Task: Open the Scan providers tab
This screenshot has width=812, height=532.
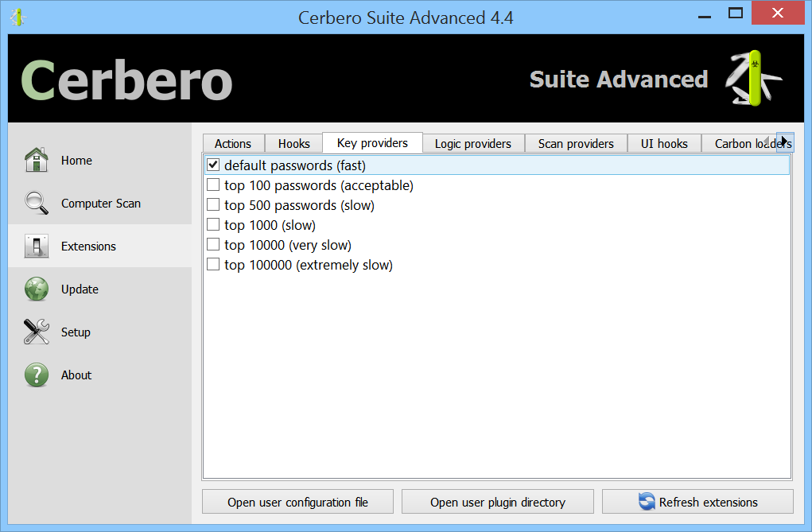Action: (576, 143)
